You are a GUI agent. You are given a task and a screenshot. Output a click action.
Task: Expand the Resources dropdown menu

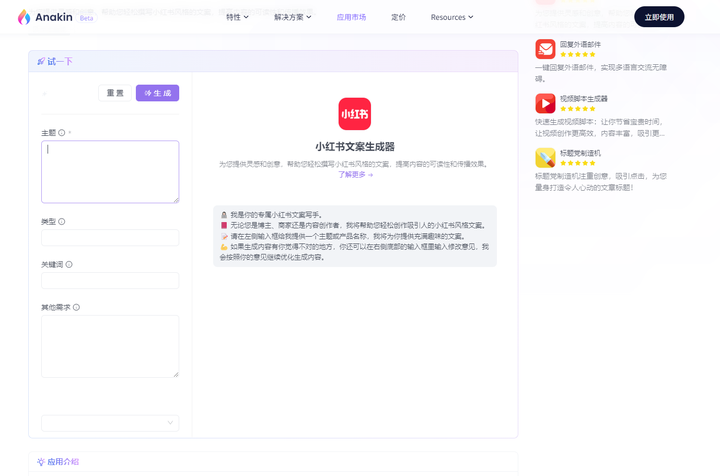coord(452,17)
